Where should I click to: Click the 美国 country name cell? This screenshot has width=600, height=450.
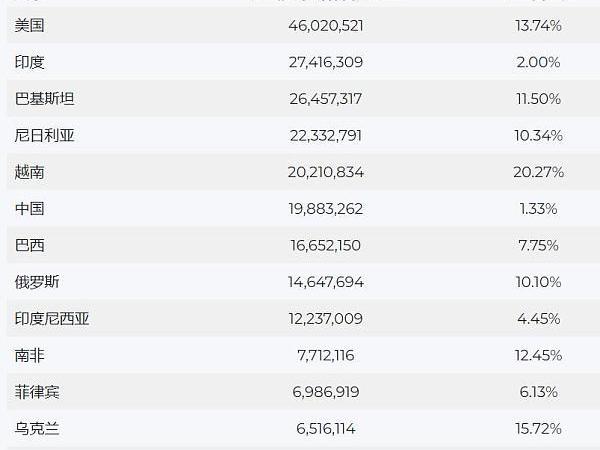(x=31, y=26)
